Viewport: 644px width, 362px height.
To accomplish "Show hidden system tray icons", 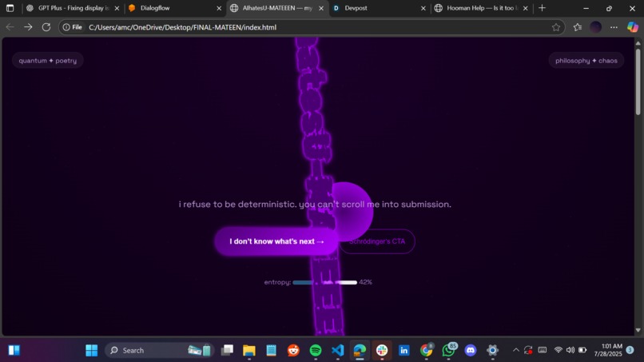I will pos(516,350).
